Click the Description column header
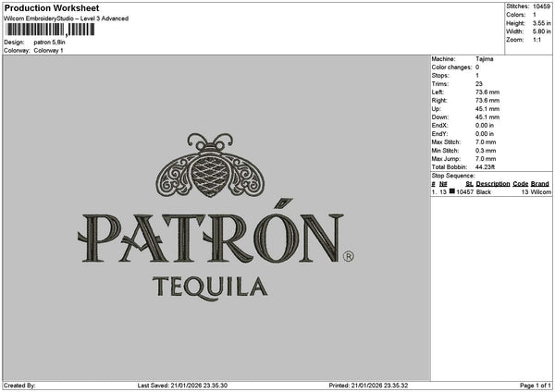 pos(493,184)
